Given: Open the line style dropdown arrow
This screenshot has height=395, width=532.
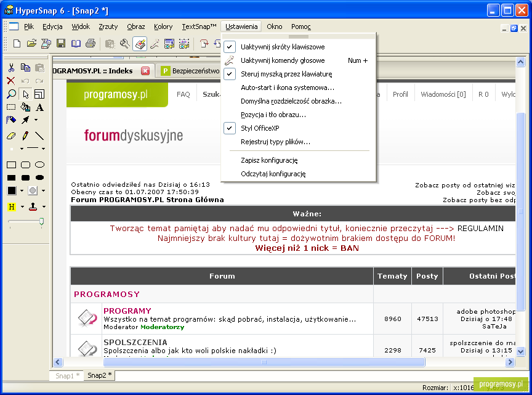Looking at the screenshot, I should 44,149.
